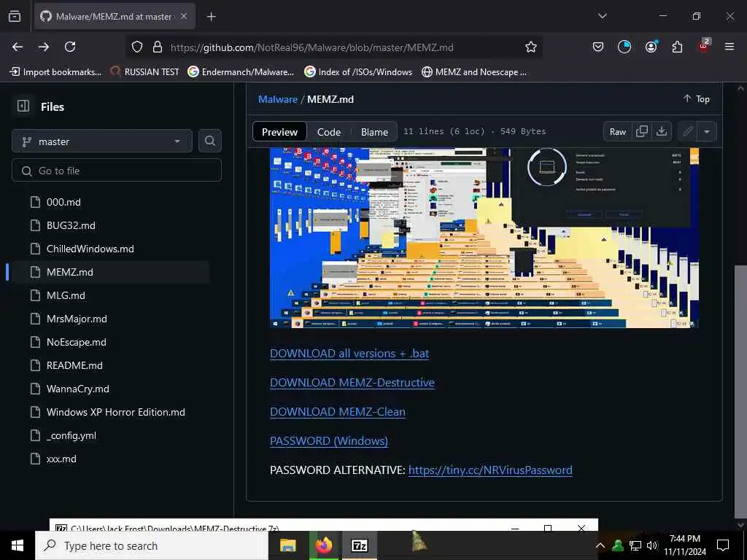Switch to Blame tab

point(374,132)
